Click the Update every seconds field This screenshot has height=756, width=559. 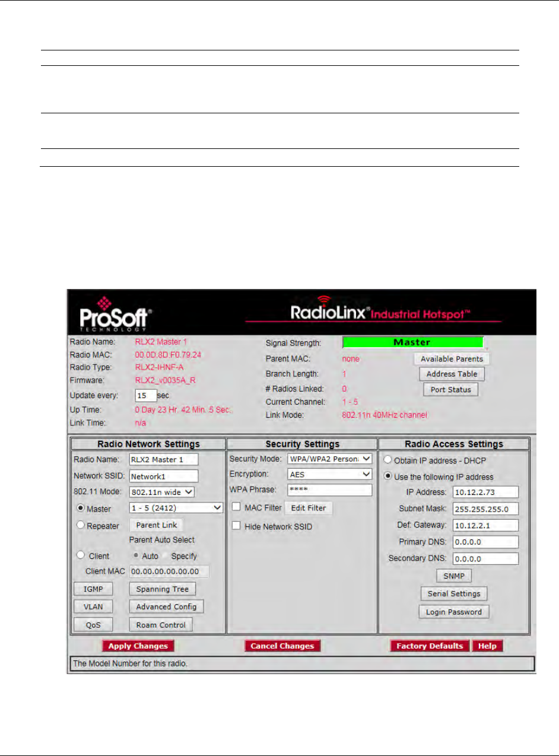146,396
